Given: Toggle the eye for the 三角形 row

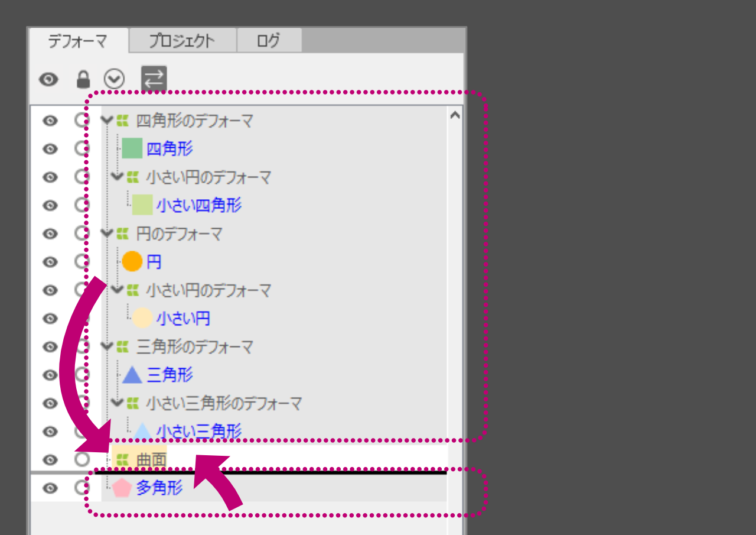Looking at the screenshot, I should click(x=50, y=375).
